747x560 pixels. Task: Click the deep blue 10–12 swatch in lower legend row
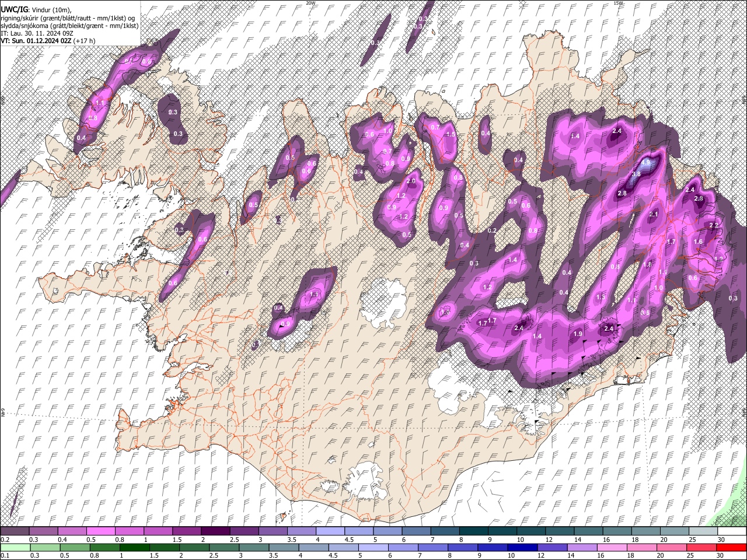coord(522,547)
